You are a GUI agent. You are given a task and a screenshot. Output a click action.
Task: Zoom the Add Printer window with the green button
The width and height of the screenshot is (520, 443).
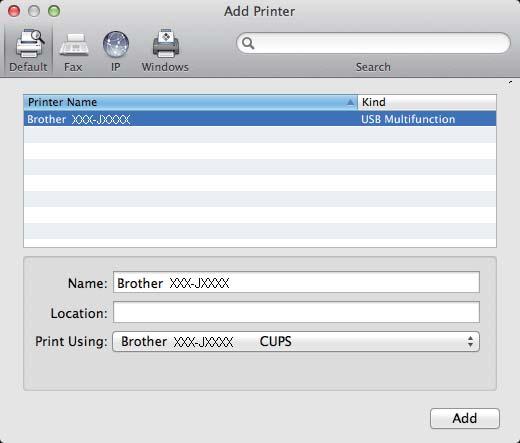tap(54, 11)
